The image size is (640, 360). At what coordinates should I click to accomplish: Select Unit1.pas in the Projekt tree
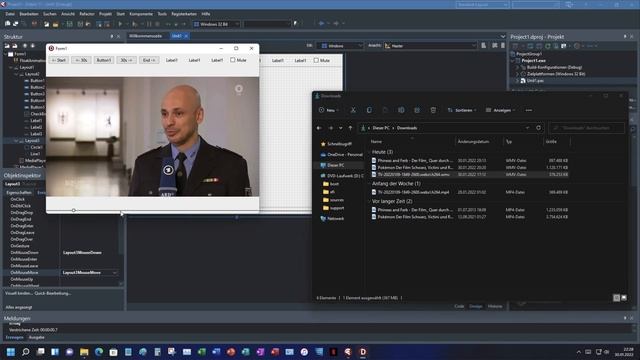coord(535,81)
